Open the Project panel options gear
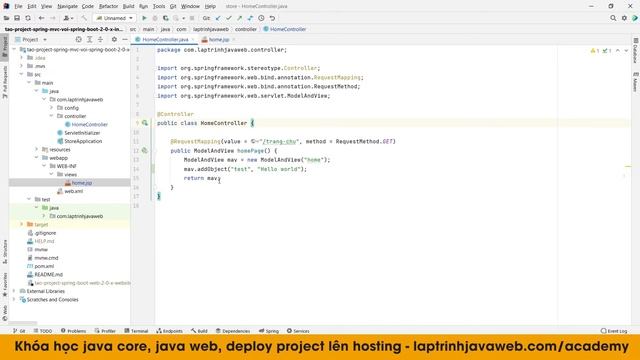Image resolution: width=640 pixels, height=360 pixels. point(114,39)
